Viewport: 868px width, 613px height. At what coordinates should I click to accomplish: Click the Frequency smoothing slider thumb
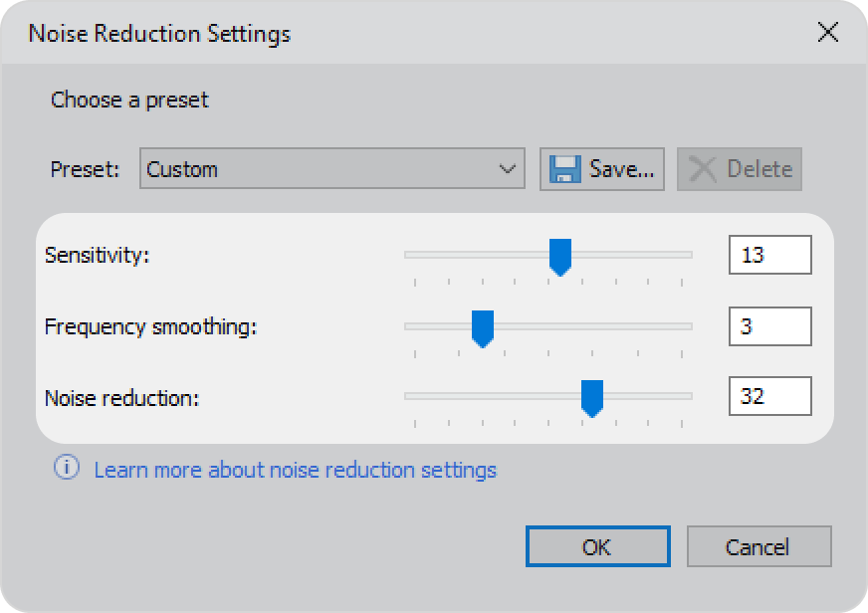point(483,328)
